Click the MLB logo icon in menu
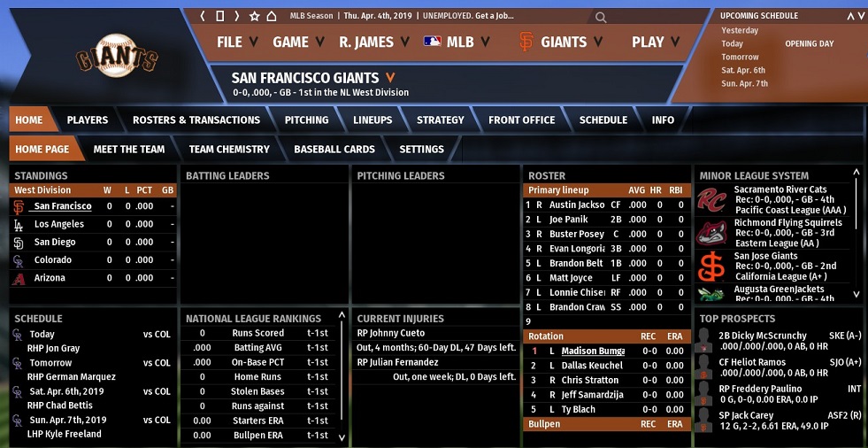The height and width of the screenshot is (448, 868). click(433, 42)
